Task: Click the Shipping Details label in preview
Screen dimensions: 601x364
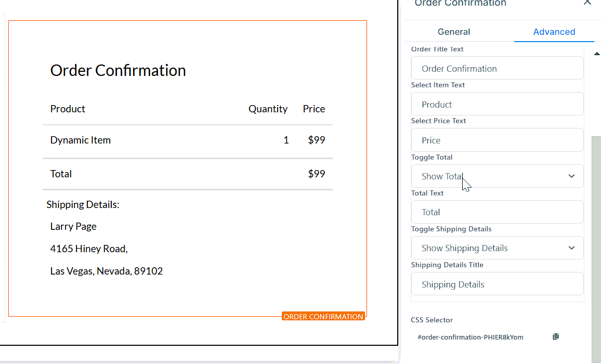Action: tap(83, 204)
